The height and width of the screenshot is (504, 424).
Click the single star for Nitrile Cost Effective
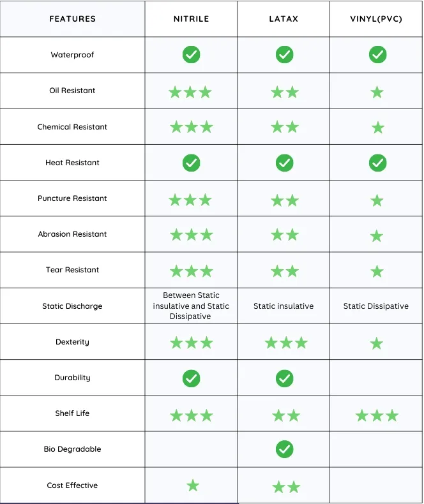193,485
